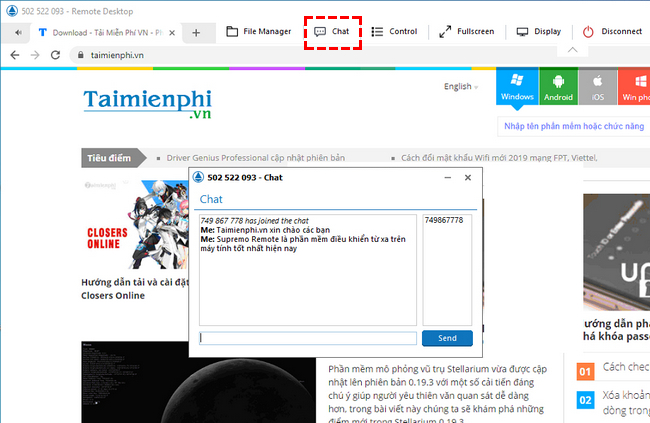
Task: Click the software search box
Action: coord(574,126)
